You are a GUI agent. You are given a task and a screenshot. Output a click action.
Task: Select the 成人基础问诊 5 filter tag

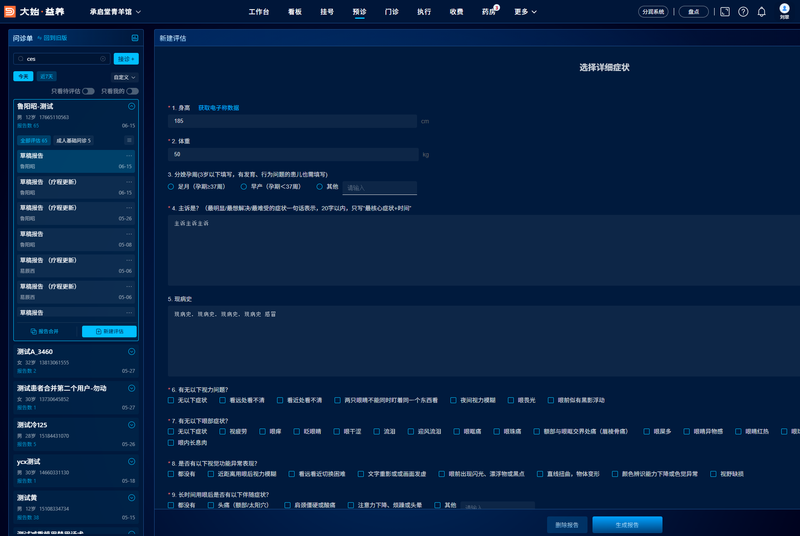73,140
